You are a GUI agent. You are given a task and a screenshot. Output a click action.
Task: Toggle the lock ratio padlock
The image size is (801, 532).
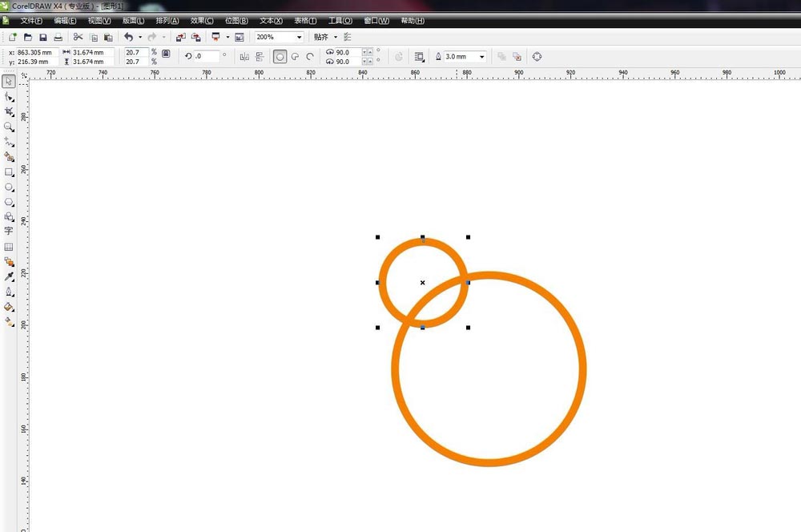click(166, 54)
